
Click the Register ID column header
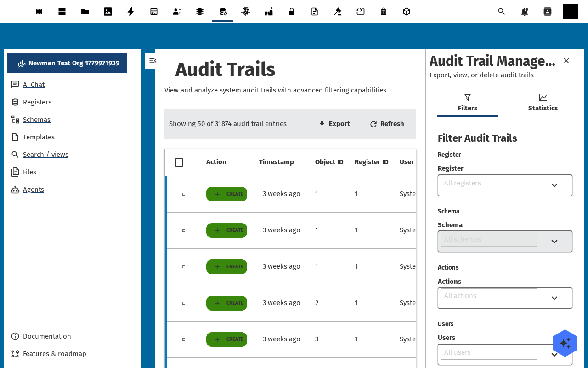[371, 162]
